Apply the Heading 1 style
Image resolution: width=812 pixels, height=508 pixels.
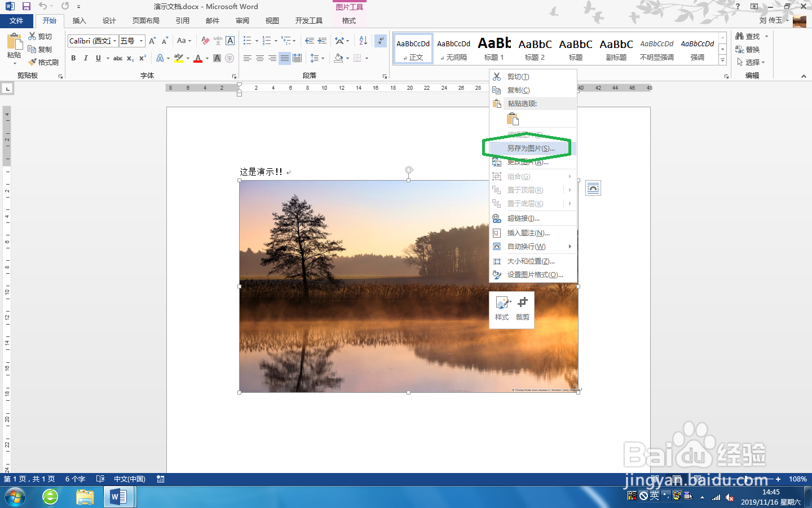click(x=494, y=49)
